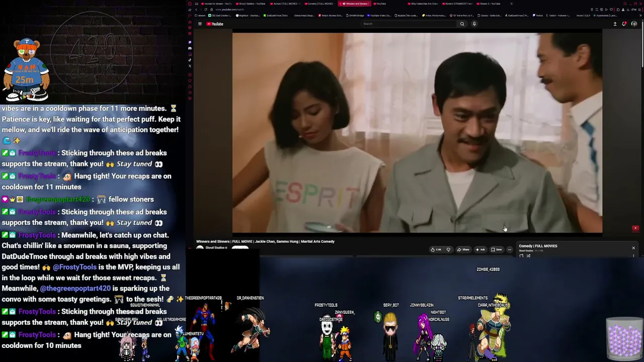Open browser extensions icon
Viewport: 644px width, 362px height.
tap(619, 10)
